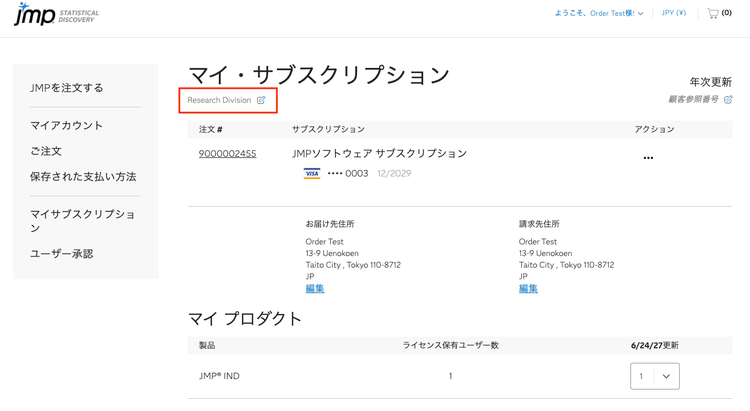
Task: Click the cart count (0)
Action: point(727,13)
